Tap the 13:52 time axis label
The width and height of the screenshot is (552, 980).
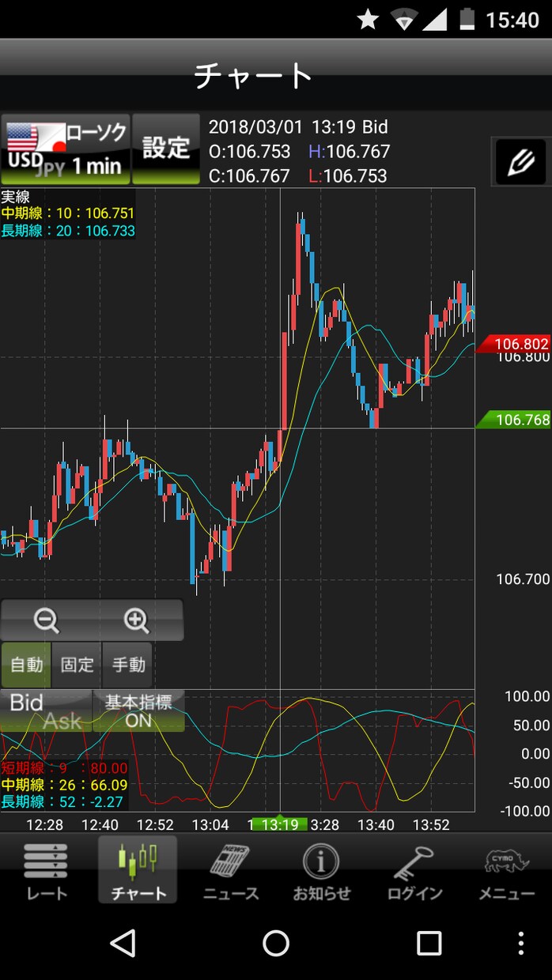(x=431, y=824)
